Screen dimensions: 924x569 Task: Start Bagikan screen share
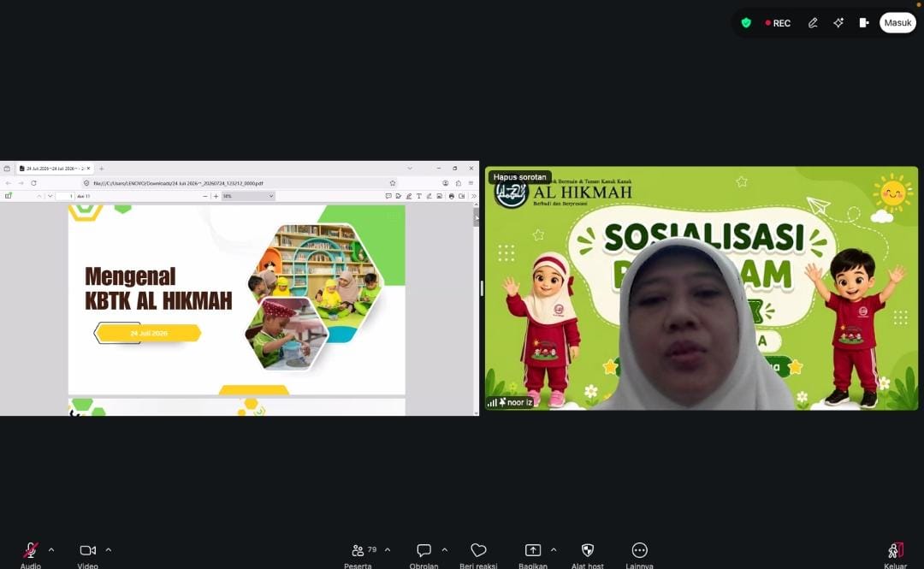tap(533, 554)
